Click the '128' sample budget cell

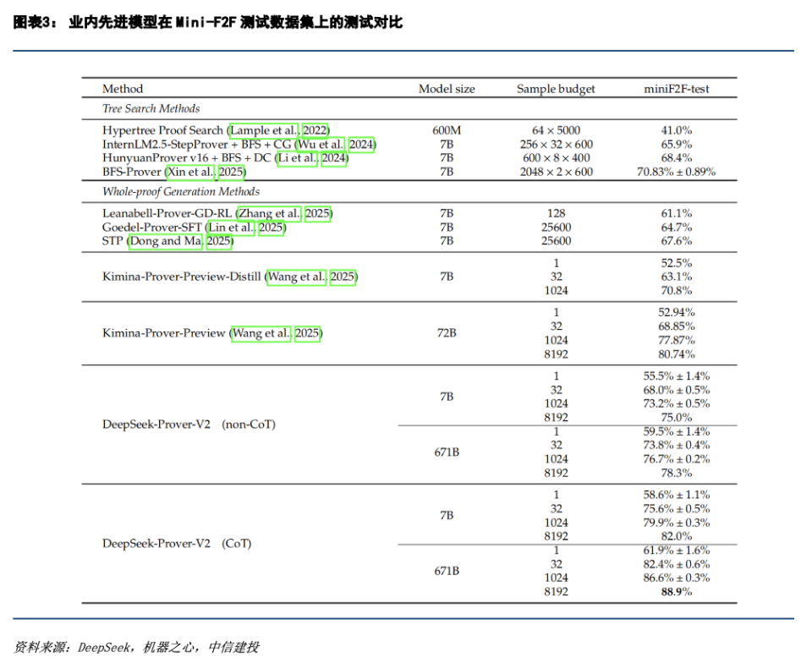pos(557,213)
